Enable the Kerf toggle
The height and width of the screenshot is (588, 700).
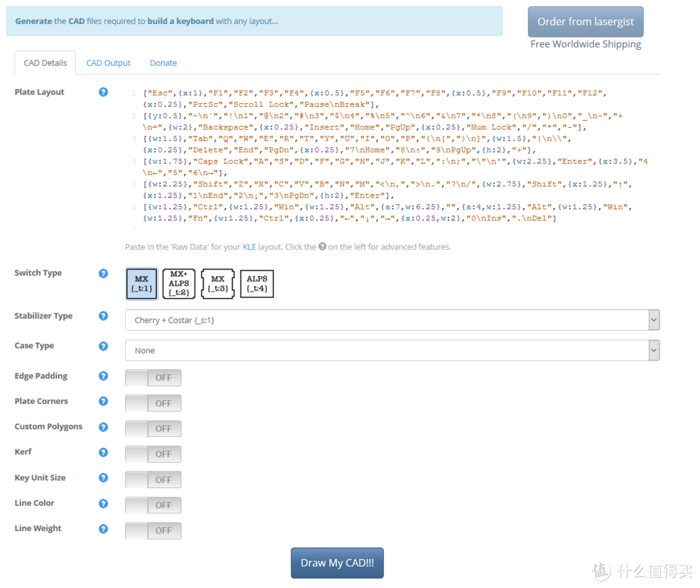153,454
